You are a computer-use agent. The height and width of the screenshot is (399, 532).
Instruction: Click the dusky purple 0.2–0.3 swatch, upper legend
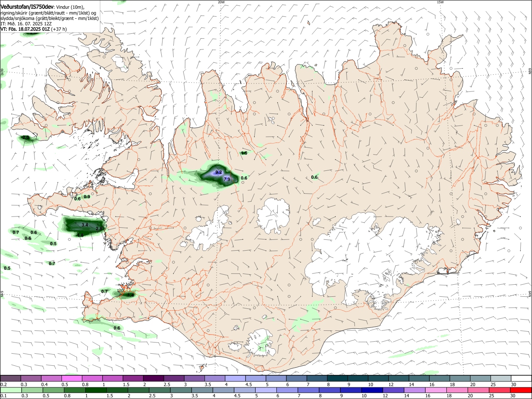10,378
